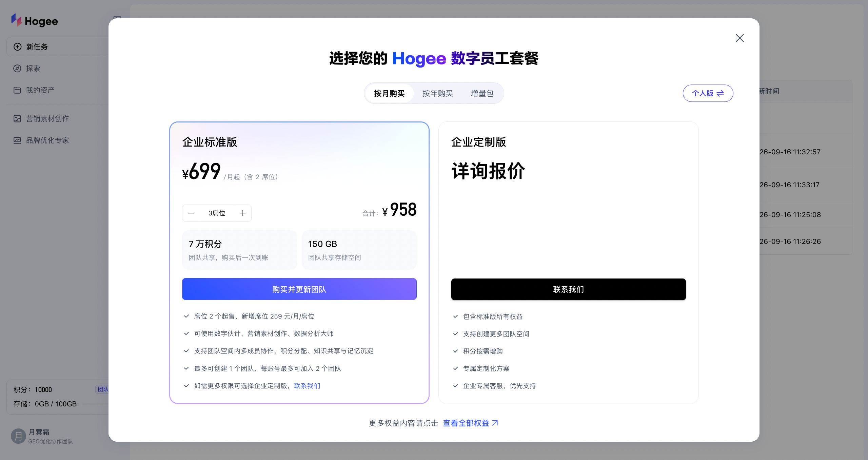Open the 增量包 tab
Screen dimensions: 868x460
click(x=482, y=93)
